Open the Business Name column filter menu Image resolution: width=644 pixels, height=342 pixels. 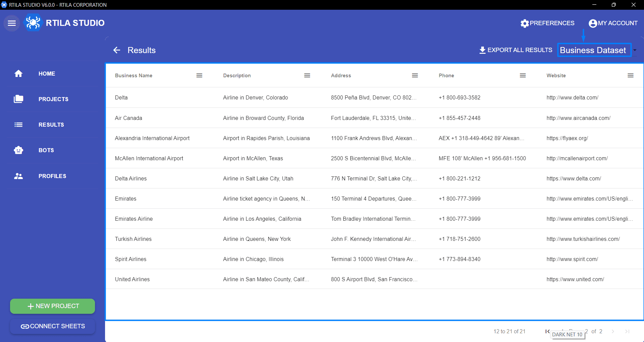(x=199, y=75)
